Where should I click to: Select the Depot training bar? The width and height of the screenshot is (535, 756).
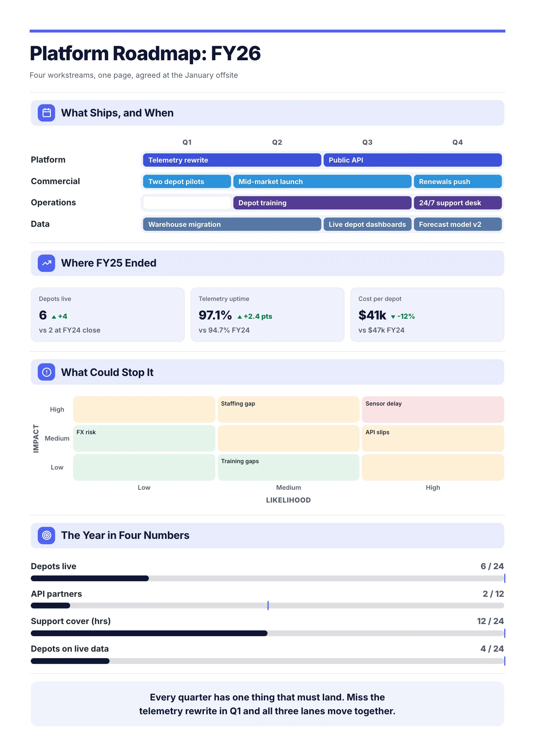322,203
